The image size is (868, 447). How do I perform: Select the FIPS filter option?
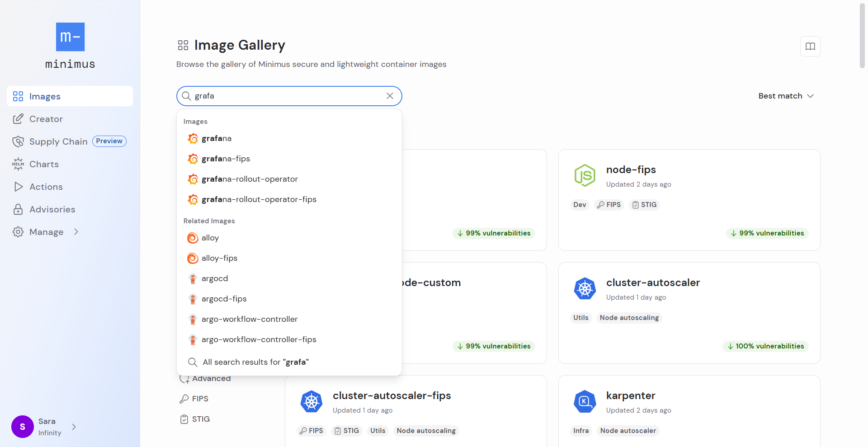pyautogui.click(x=194, y=399)
